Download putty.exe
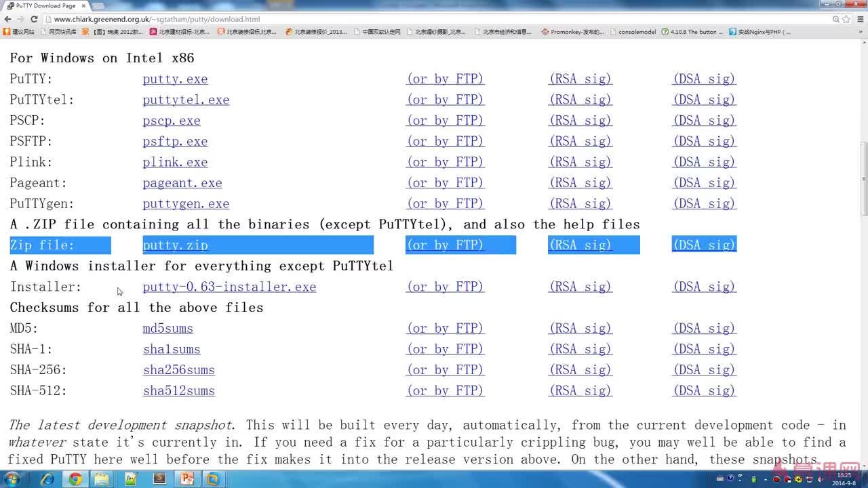 (175, 79)
